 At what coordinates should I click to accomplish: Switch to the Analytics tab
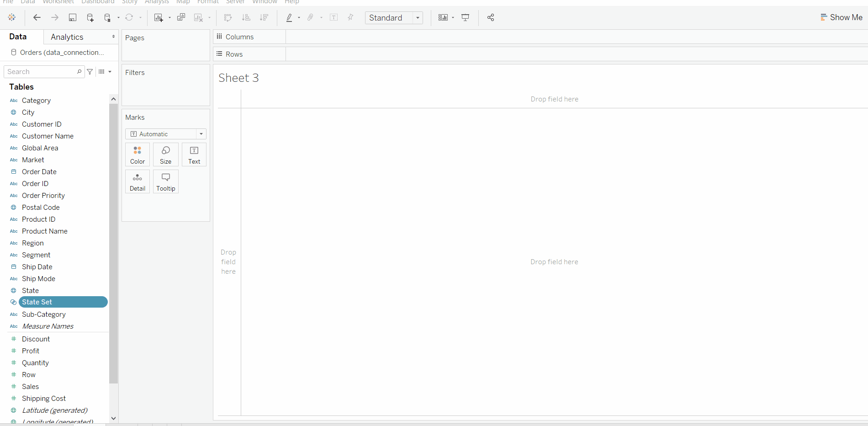tap(67, 37)
